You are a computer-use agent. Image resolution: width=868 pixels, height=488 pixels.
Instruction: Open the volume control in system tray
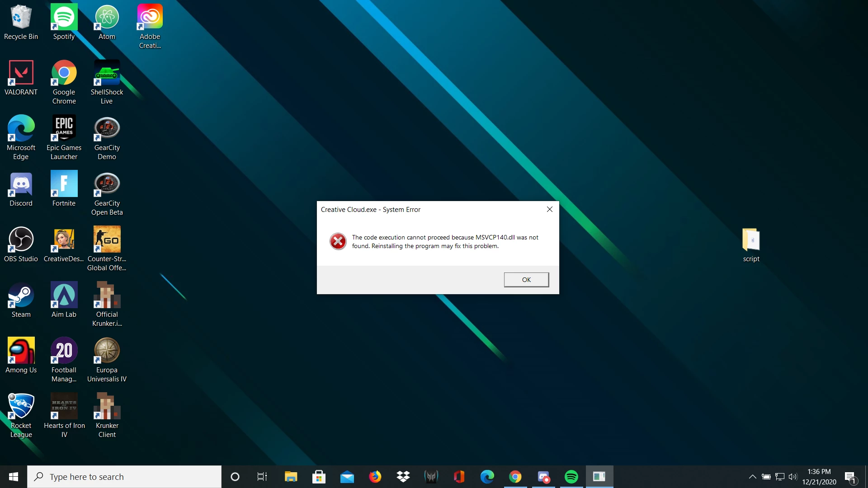click(x=793, y=477)
